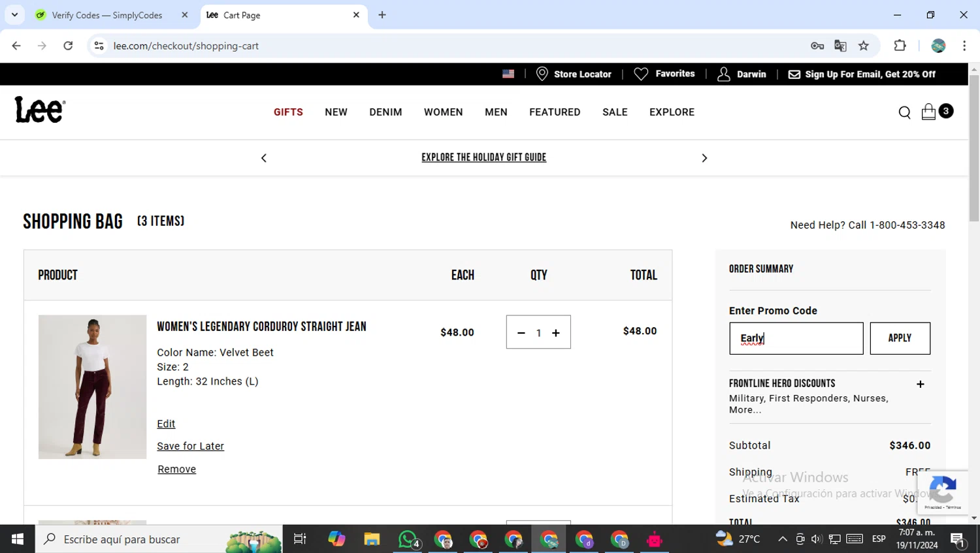980x553 pixels.
Task: Open File Explorer from taskbar
Action: tap(372, 539)
